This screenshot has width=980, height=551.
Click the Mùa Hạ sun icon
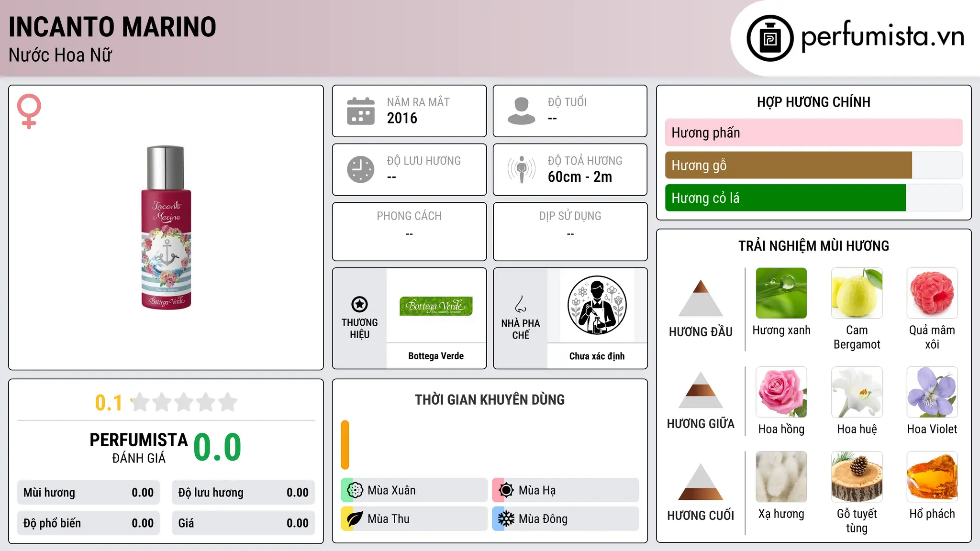click(x=506, y=490)
